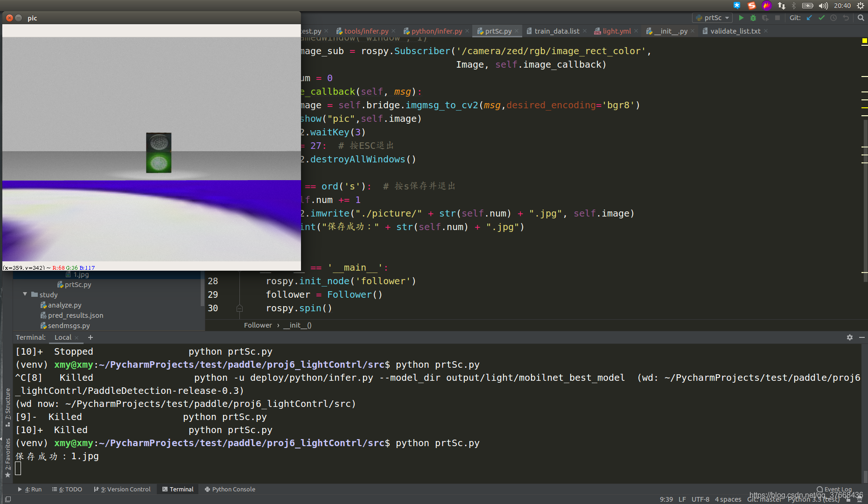Image resolution: width=868 pixels, height=504 pixels.
Task: Change UTF-8 file encoding
Action: pos(700,499)
